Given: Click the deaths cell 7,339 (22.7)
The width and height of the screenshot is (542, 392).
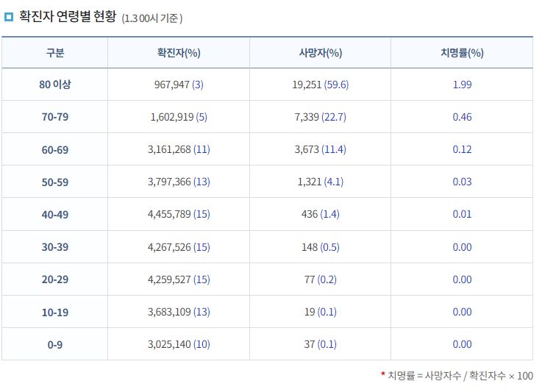Looking at the screenshot, I should (x=321, y=117).
